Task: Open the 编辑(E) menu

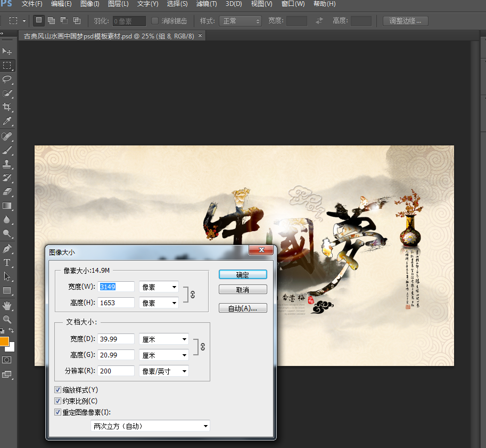Action: [x=61, y=4]
